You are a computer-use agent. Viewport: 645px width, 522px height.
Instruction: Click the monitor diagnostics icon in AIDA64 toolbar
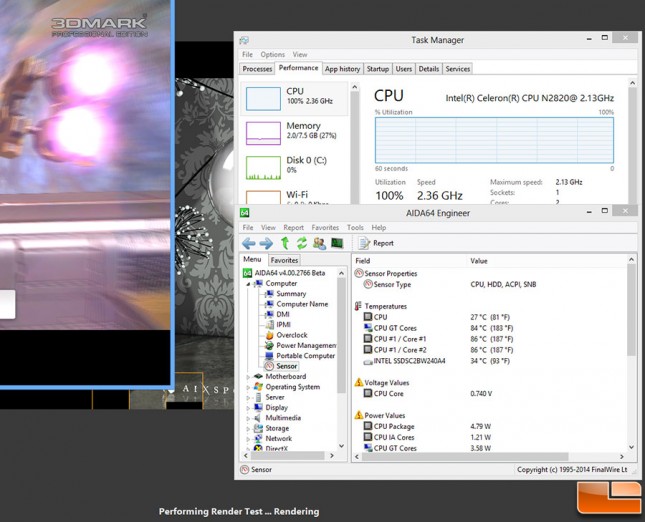pos(337,243)
